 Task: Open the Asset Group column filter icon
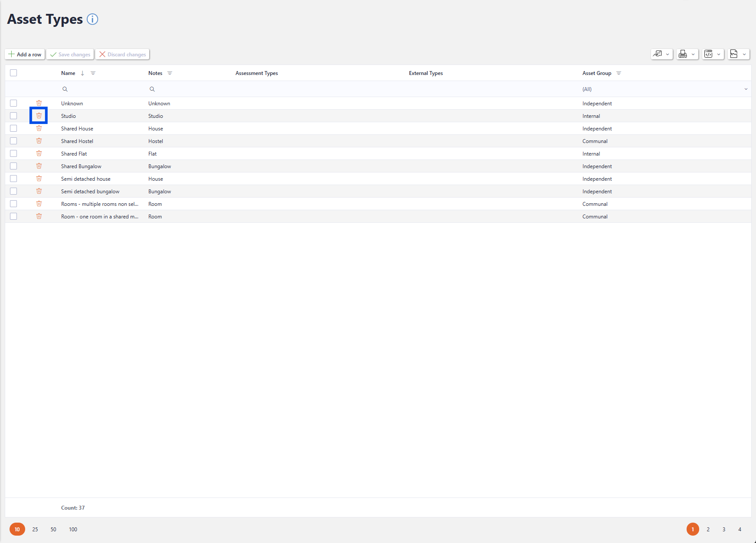point(619,73)
